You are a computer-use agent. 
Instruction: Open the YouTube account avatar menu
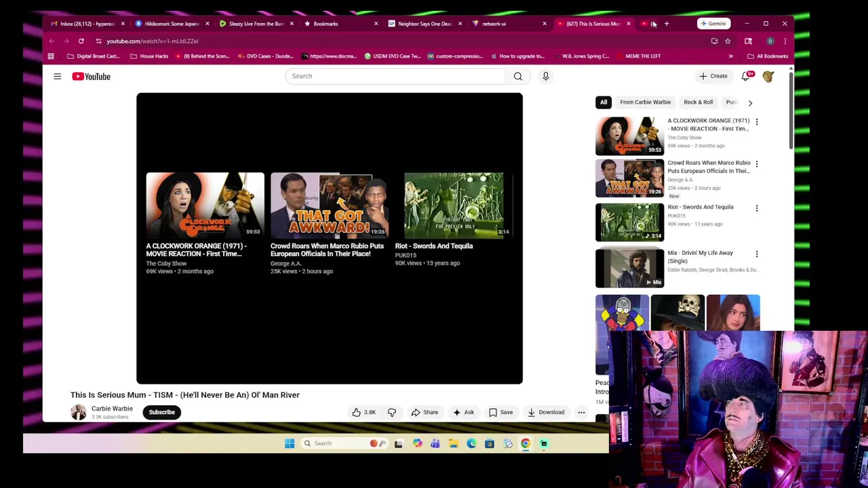pos(768,77)
